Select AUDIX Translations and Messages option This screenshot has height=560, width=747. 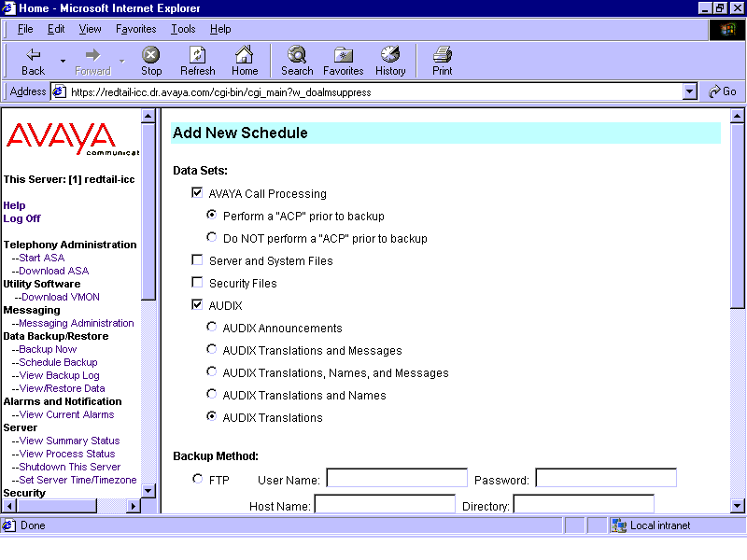coord(212,349)
